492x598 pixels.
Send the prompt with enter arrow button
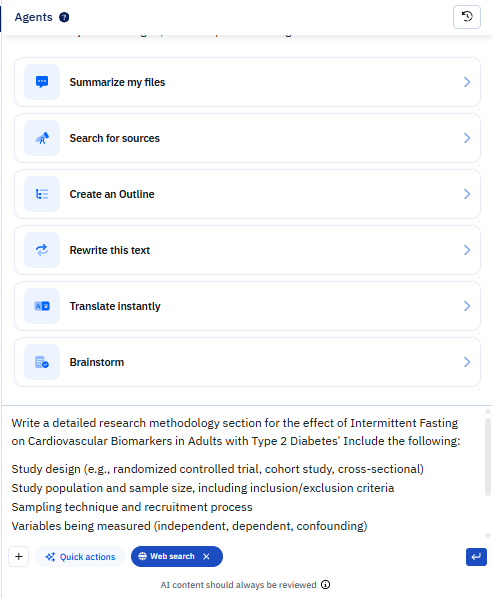[x=476, y=557]
